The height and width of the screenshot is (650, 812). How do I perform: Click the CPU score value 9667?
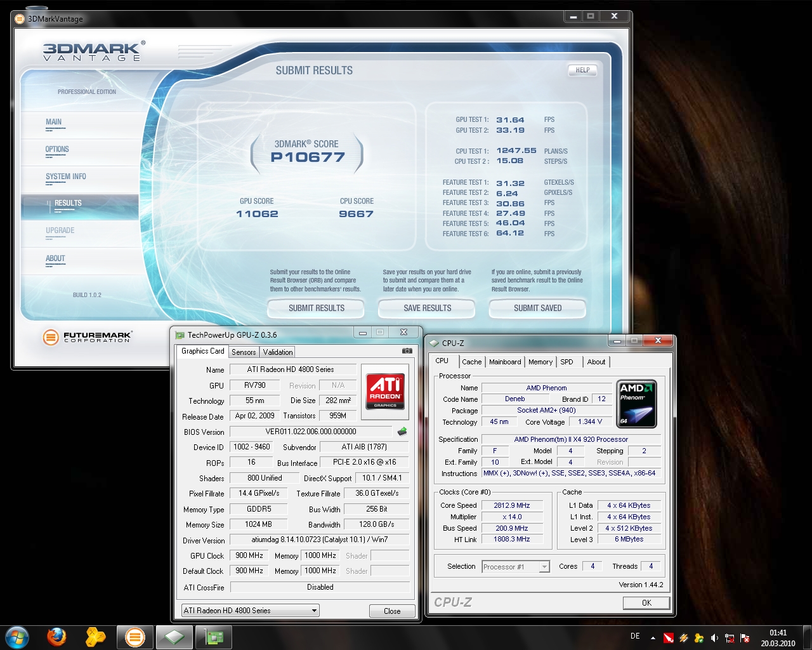pos(356,214)
